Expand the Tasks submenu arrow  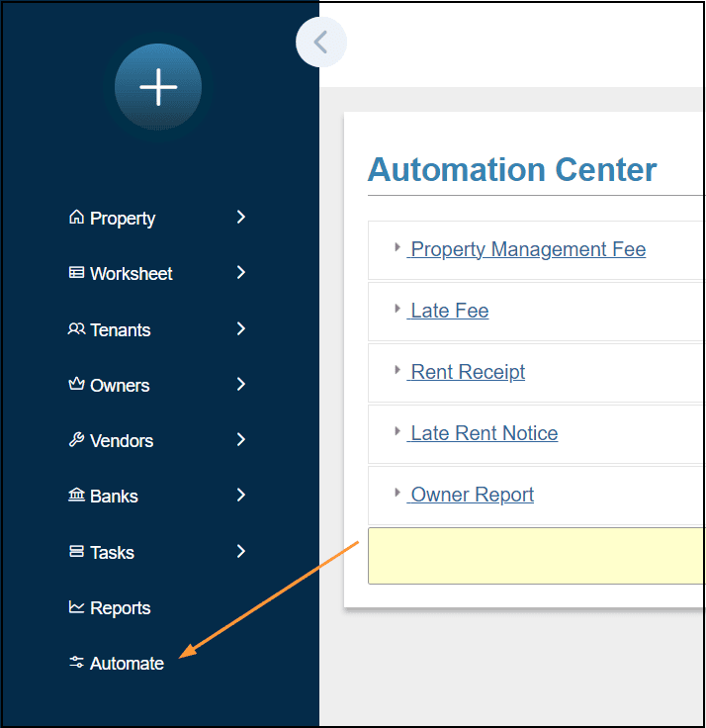point(241,551)
